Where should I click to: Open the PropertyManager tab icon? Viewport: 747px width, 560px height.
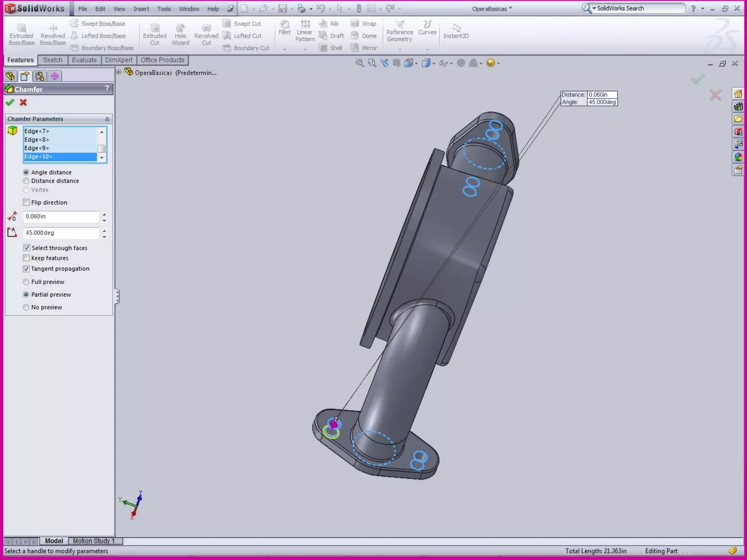coord(25,76)
